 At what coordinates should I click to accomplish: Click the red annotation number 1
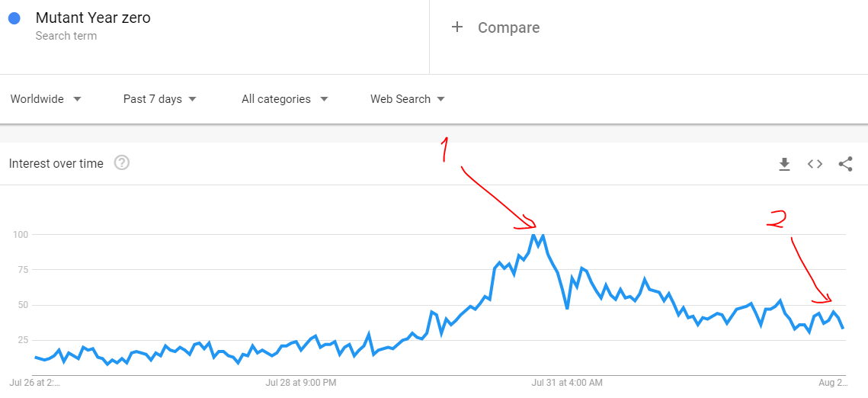pyautogui.click(x=444, y=150)
